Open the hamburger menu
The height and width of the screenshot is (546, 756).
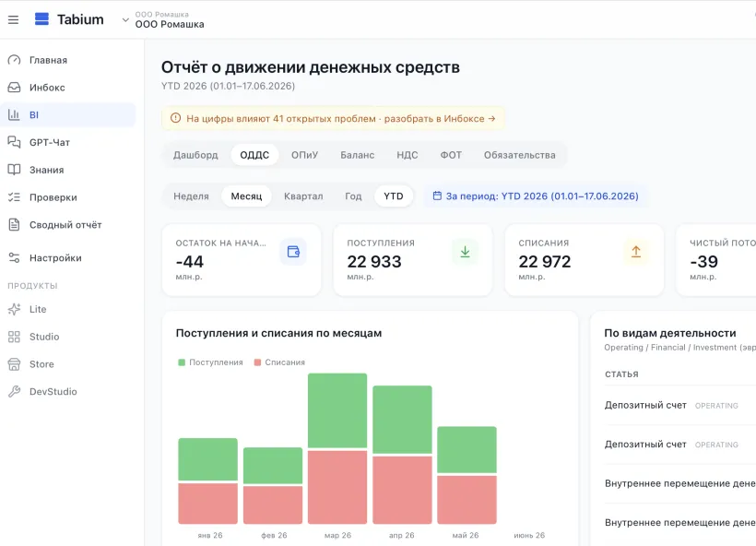click(13, 19)
